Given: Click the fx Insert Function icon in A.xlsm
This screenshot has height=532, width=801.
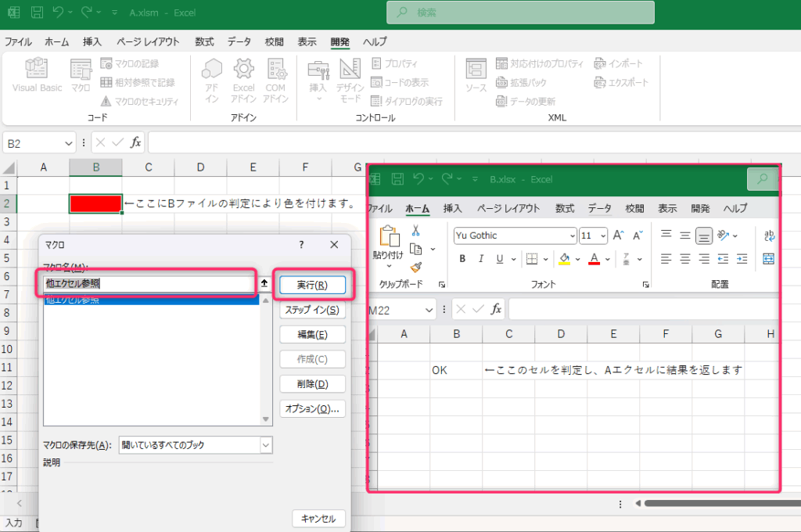Looking at the screenshot, I should 135,143.
